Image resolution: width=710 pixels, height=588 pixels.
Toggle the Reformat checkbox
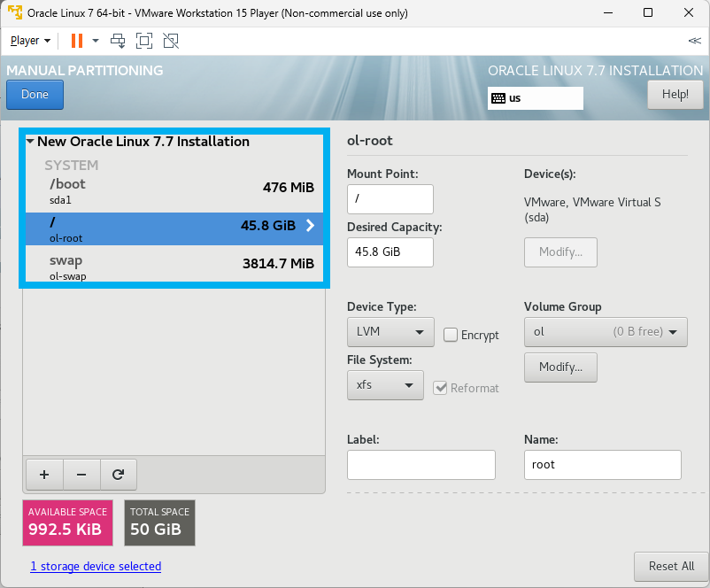tap(440, 388)
